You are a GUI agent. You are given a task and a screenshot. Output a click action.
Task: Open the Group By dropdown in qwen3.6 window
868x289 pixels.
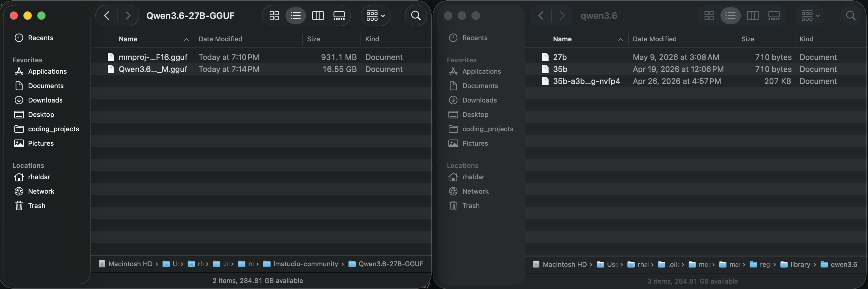coord(810,16)
